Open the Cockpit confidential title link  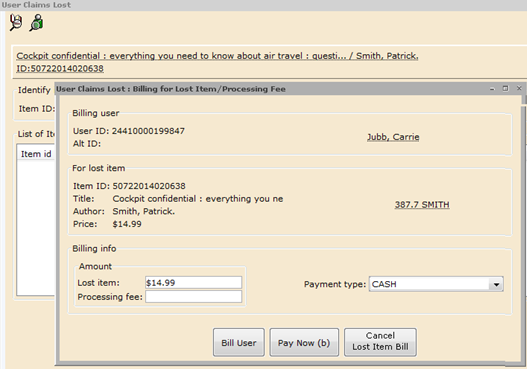coord(217,56)
